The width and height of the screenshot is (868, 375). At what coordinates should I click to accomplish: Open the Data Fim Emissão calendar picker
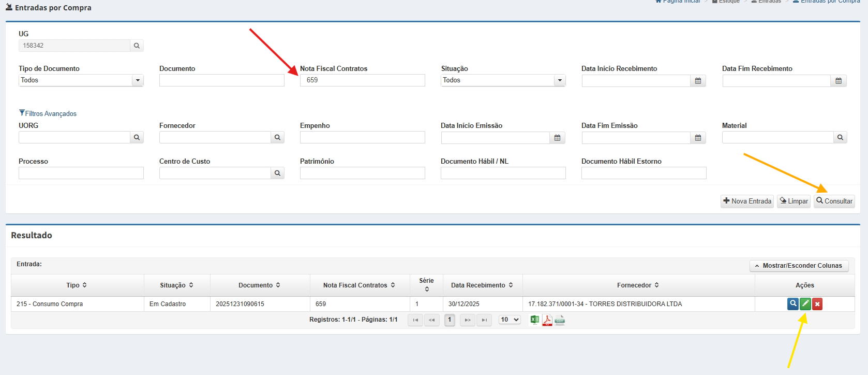[698, 138]
